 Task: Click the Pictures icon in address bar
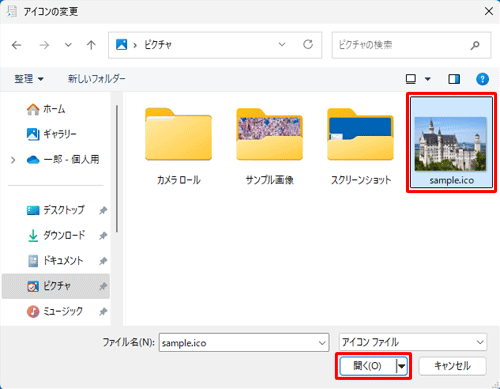[x=121, y=44]
